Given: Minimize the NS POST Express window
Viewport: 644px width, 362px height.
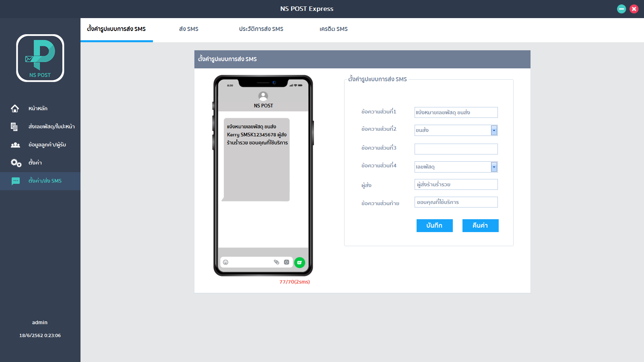Looking at the screenshot, I should click(621, 9).
